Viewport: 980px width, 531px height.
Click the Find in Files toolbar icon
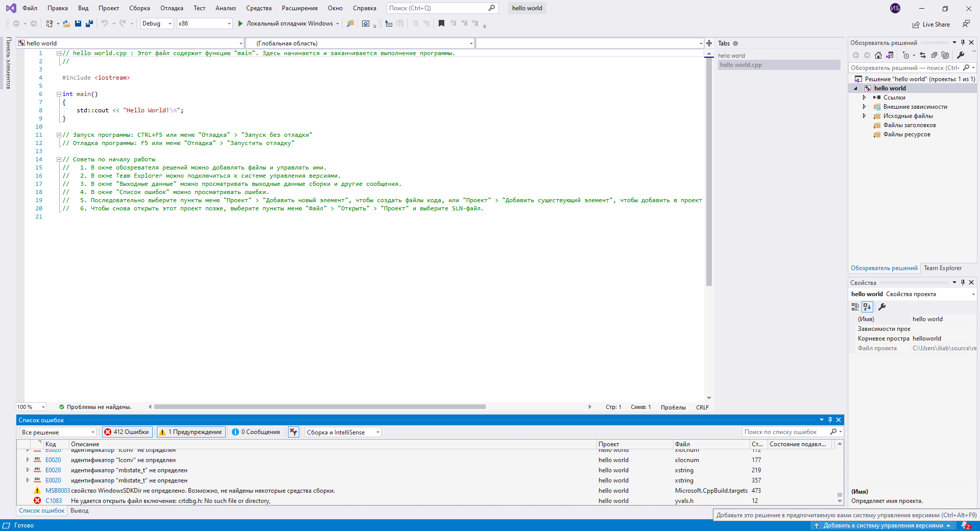point(350,23)
